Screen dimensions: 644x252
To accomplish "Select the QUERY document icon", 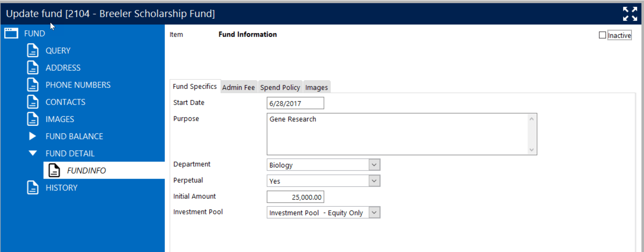I will click(32, 50).
